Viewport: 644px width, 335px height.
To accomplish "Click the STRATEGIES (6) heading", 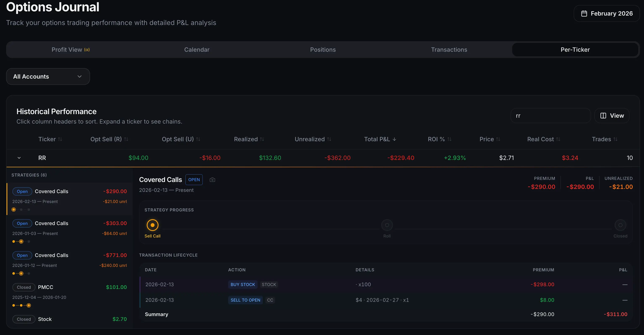I will (x=29, y=175).
